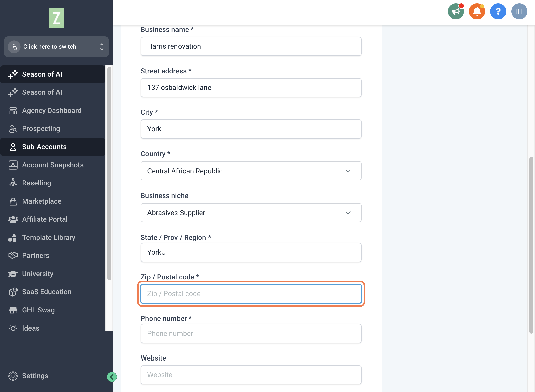This screenshot has width=535, height=392.
Task: Open Agency Dashboard menu item
Action: [x=53, y=111]
